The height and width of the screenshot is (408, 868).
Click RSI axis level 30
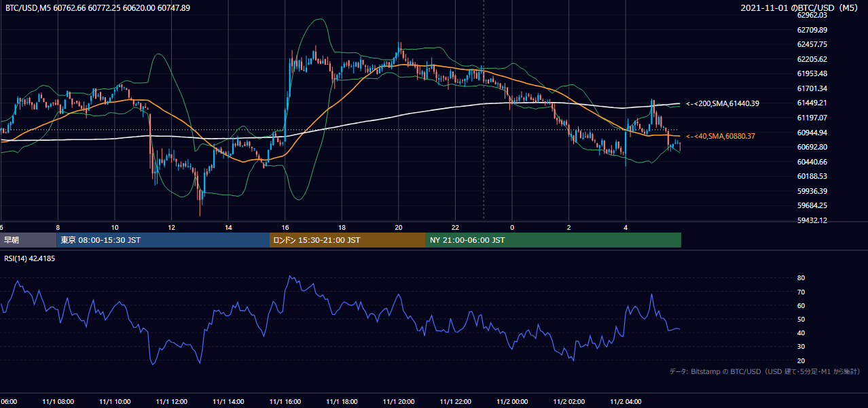(x=801, y=347)
